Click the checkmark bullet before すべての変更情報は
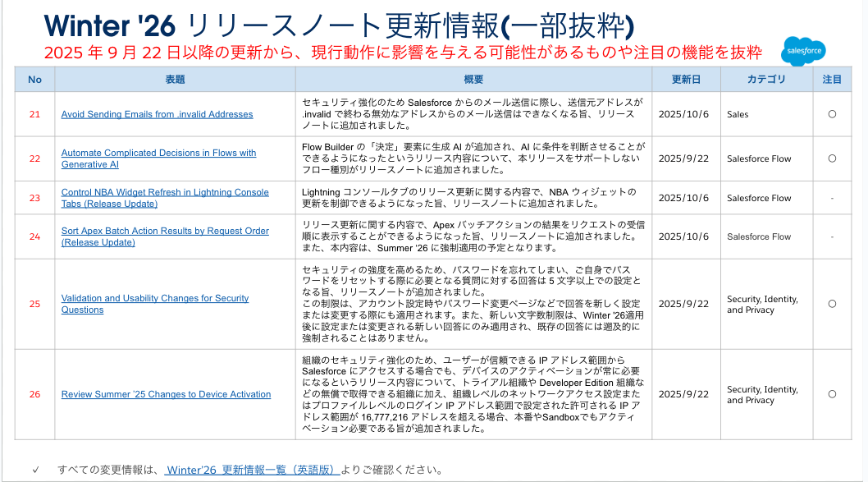This screenshot has width=868, height=482. click(35, 470)
